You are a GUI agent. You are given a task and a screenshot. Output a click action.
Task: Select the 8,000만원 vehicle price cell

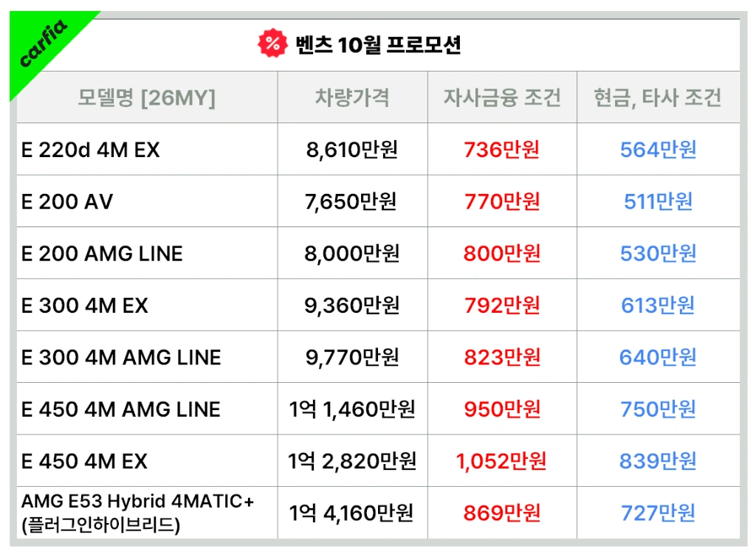point(351,254)
